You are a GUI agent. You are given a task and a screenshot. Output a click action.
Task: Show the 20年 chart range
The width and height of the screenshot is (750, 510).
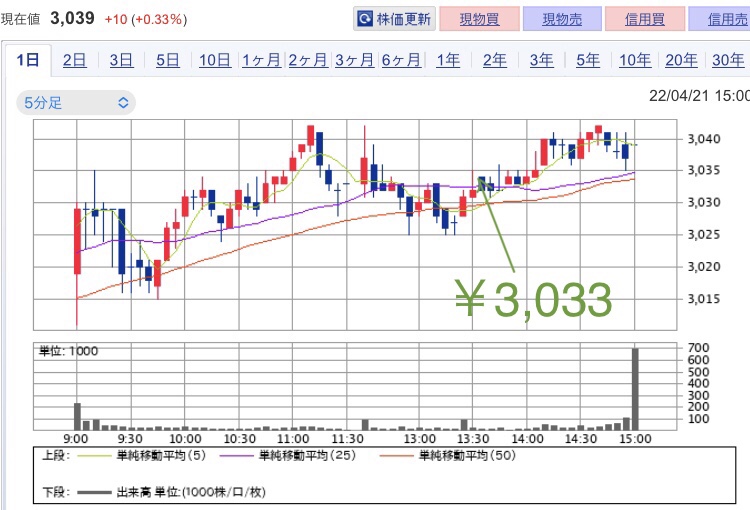[681, 60]
